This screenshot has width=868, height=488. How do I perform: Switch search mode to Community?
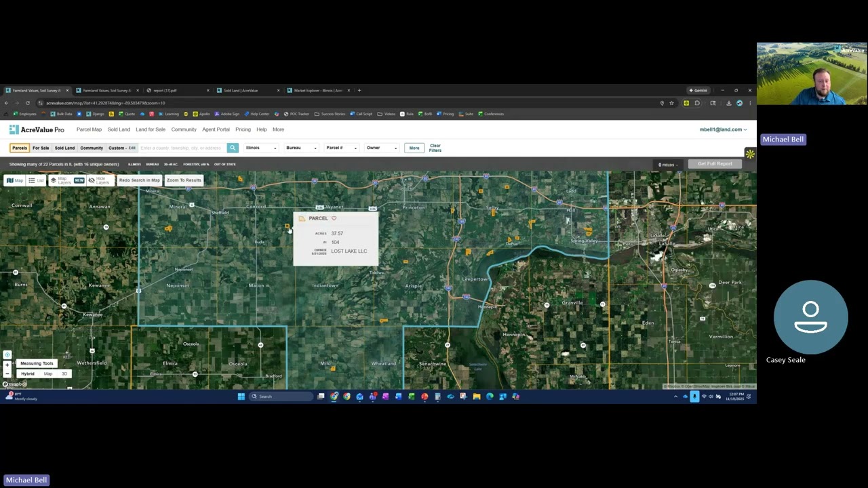coord(92,148)
